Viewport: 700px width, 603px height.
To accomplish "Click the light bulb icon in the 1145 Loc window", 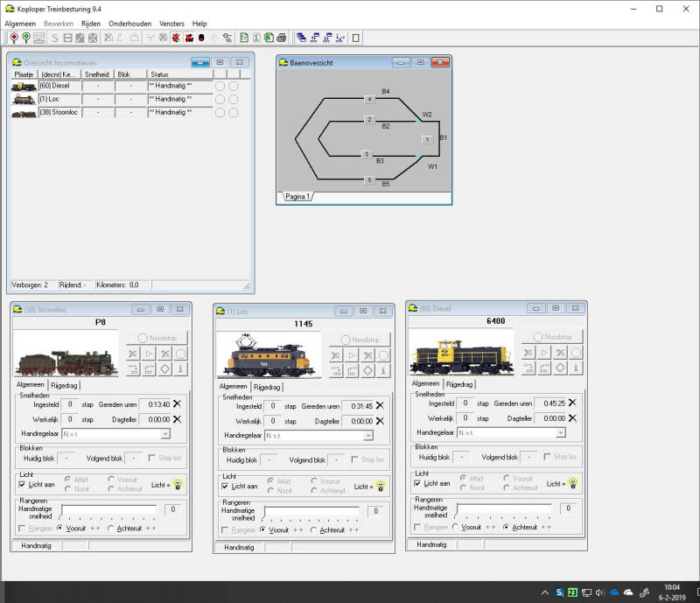I will pos(381,487).
